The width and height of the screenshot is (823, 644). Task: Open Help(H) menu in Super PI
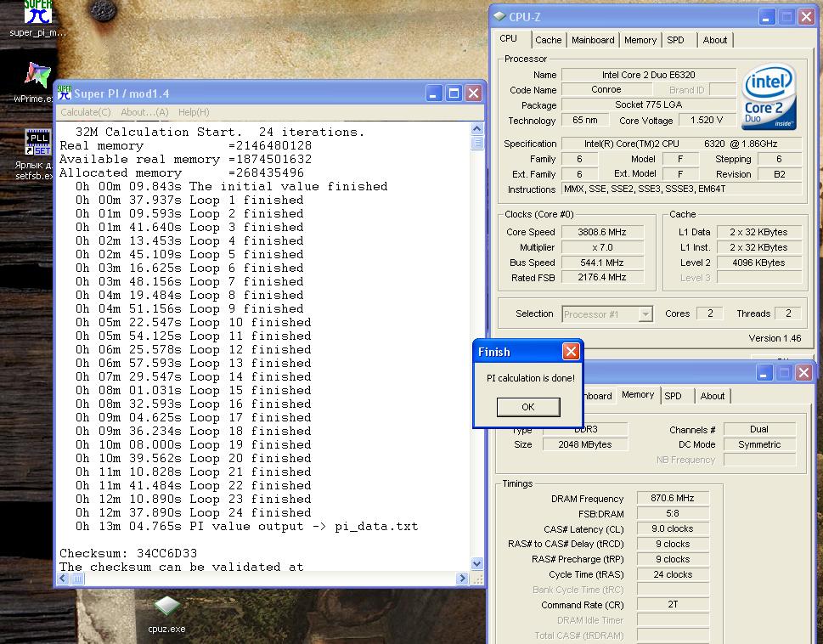point(194,112)
